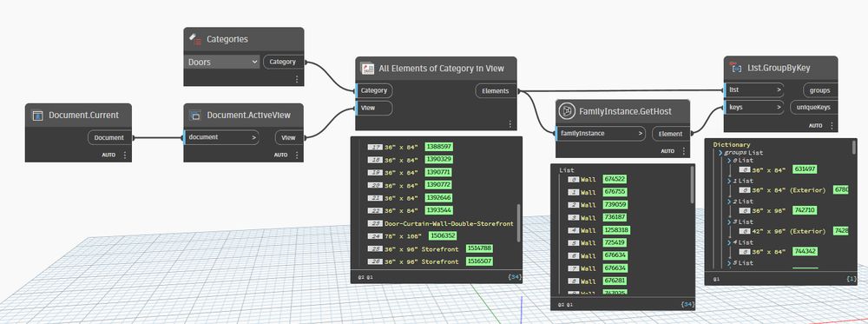Screen dimensions: 868x324
Task: Open the three-dot menu on Document.ActiveView node
Action: (297, 155)
